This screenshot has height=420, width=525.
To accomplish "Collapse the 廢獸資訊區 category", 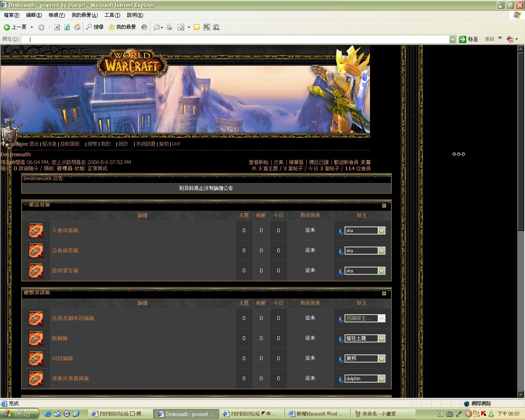I will pos(384,293).
